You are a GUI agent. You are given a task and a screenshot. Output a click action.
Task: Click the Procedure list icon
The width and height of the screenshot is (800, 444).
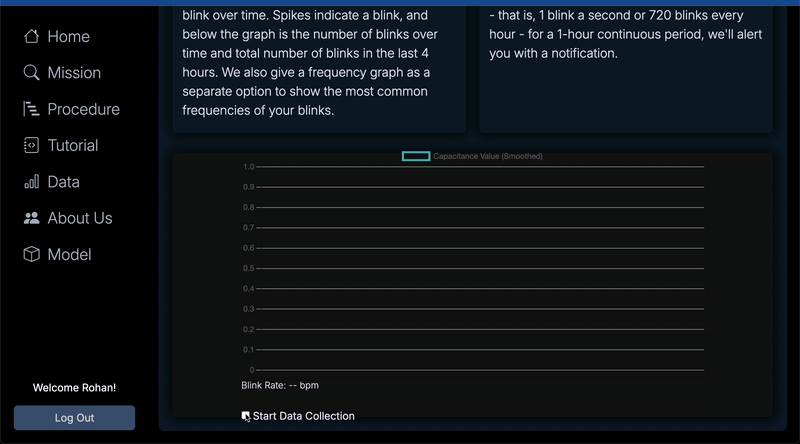click(x=32, y=109)
